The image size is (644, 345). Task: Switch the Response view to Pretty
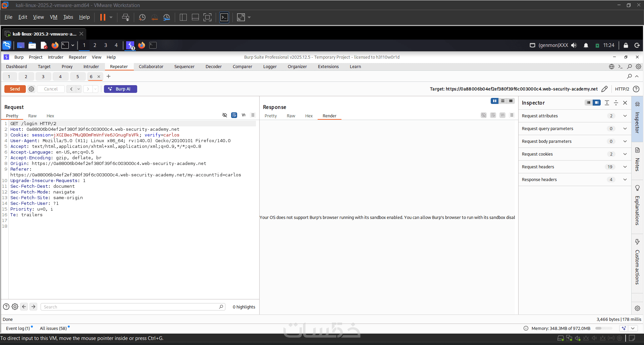click(271, 116)
